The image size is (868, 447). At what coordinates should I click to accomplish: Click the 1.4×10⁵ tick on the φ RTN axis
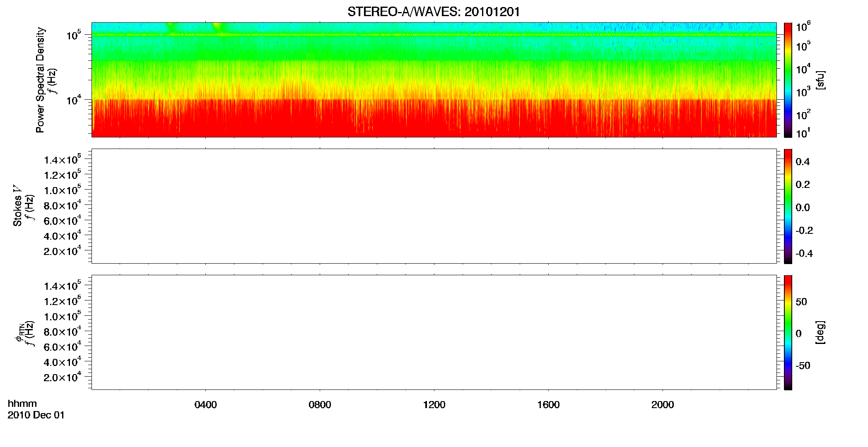[x=62, y=286]
